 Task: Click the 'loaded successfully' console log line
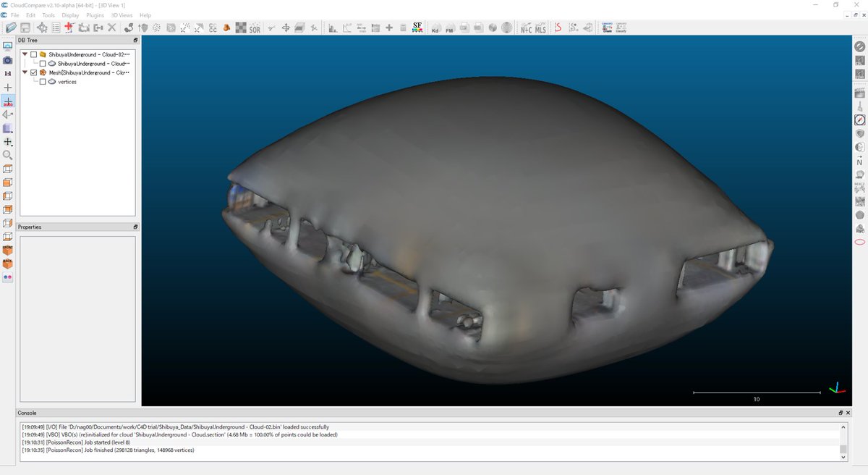[175, 426]
